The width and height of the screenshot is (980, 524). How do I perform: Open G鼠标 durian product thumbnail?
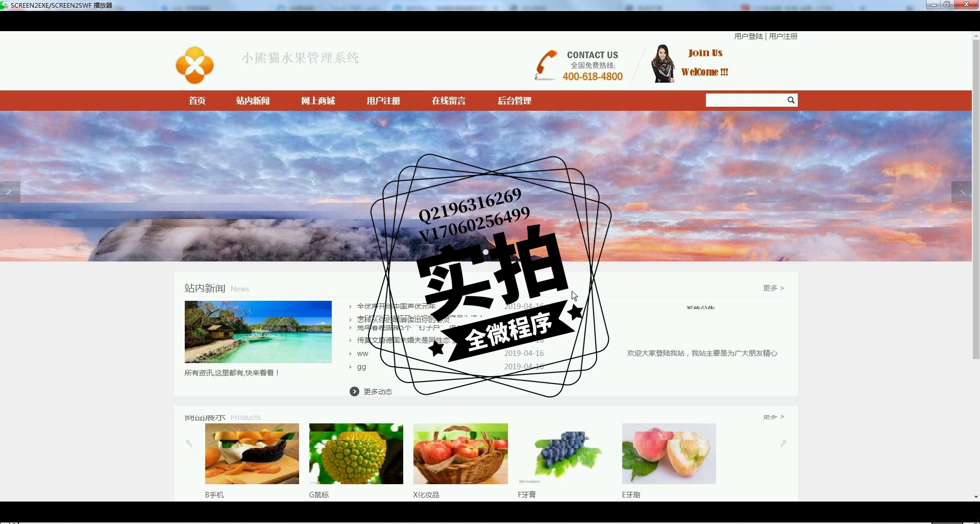356,454
